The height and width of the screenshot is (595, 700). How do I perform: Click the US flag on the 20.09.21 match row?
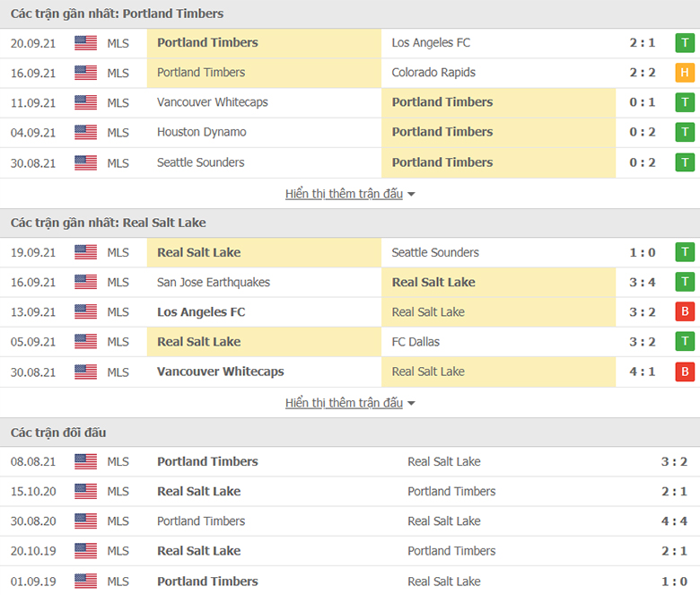(86, 43)
